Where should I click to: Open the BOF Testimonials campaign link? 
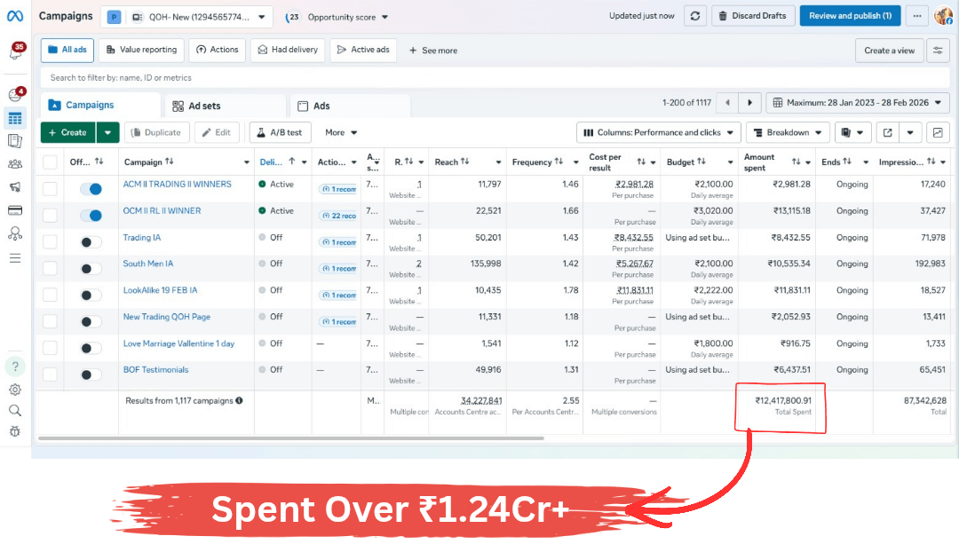click(x=156, y=370)
